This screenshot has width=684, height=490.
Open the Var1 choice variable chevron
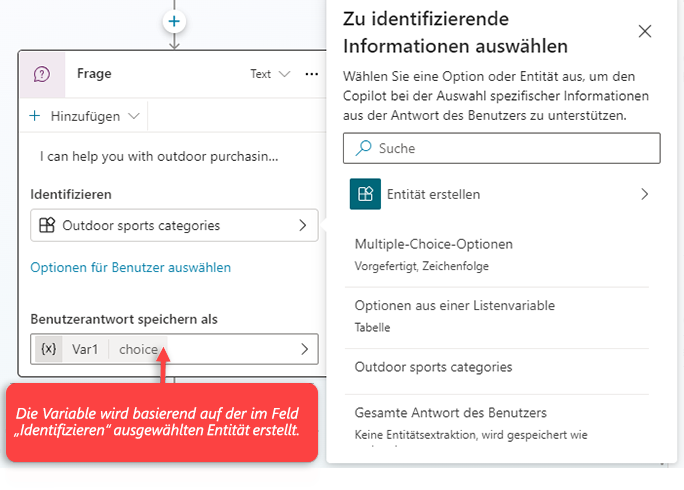tap(304, 349)
